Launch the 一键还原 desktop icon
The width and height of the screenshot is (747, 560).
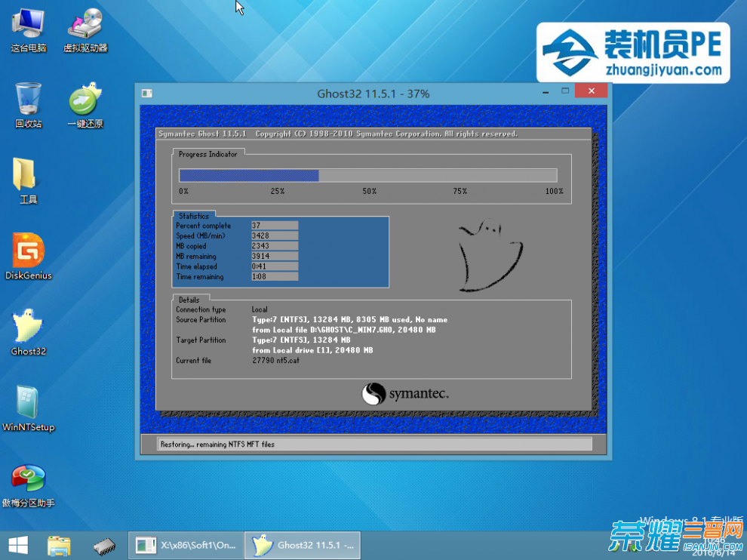(x=85, y=106)
